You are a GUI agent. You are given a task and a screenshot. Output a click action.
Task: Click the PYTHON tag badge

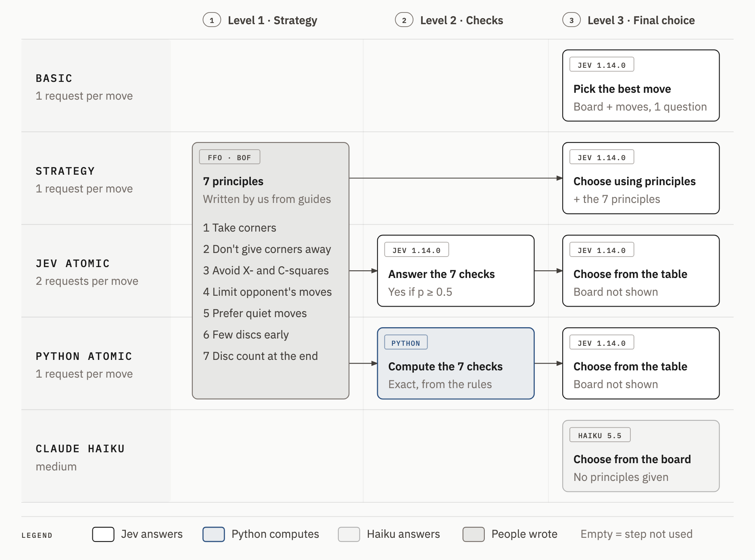click(406, 343)
